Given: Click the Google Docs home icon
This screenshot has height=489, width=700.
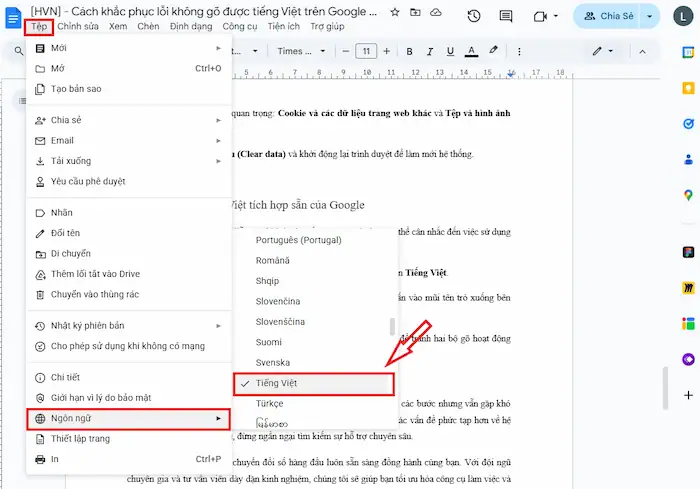Looking at the screenshot, I should point(13,16).
